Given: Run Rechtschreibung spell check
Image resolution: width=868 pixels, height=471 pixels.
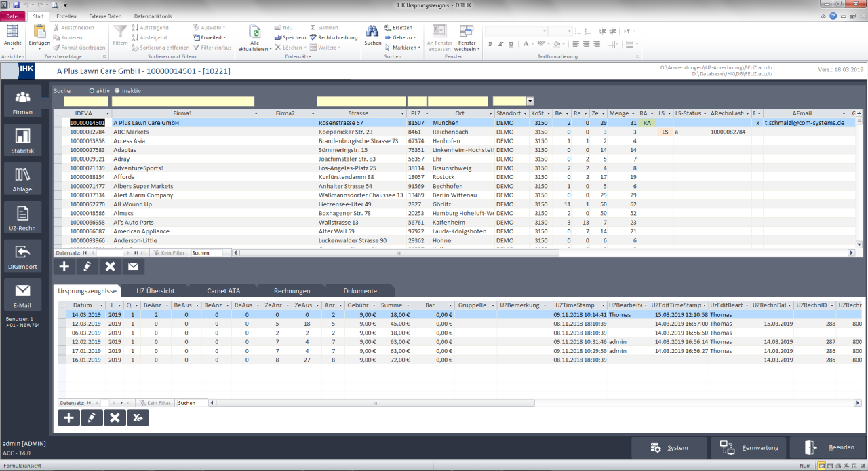Looking at the screenshot, I should (x=333, y=38).
